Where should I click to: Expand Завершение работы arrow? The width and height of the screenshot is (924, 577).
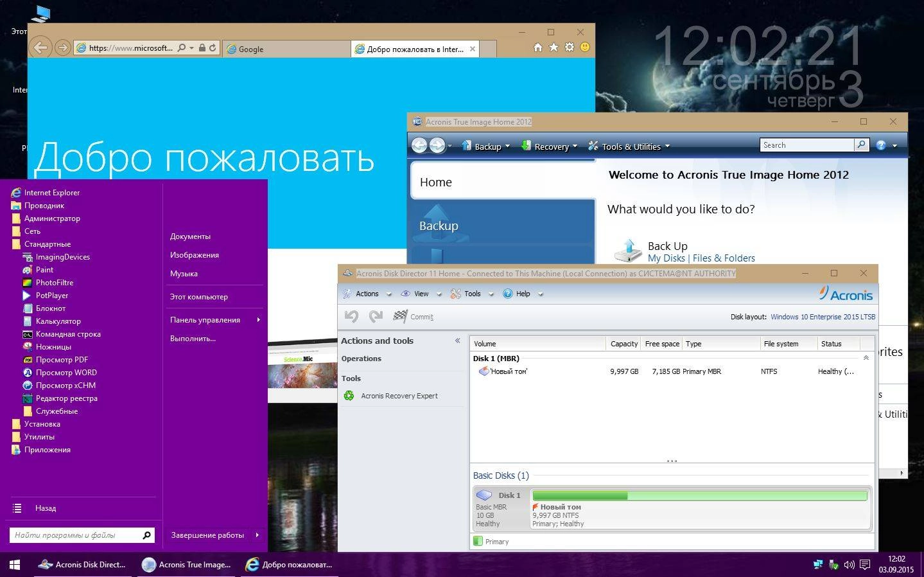pyautogui.click(x=257, y=535)
